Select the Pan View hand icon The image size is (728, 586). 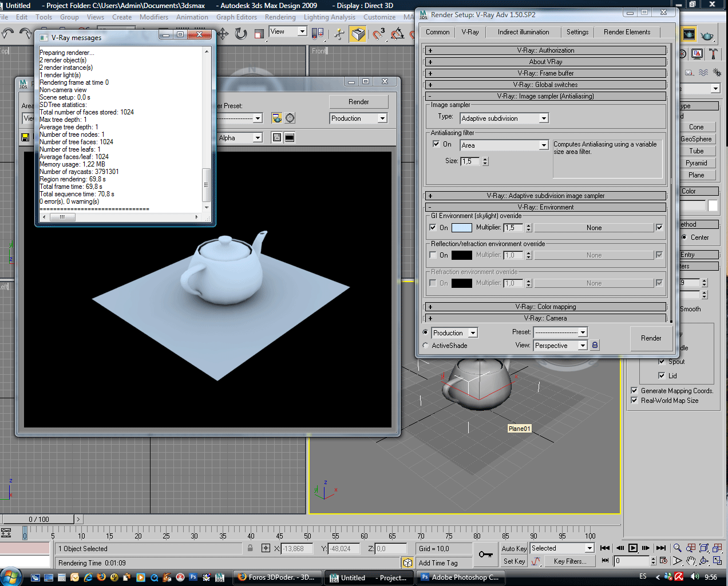coord(691,561)
